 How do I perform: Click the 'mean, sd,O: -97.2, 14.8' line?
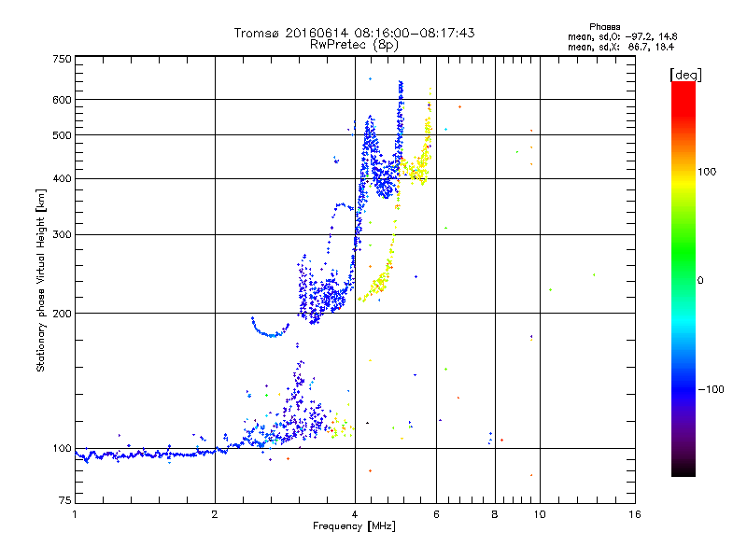click(x=622, y=37)
